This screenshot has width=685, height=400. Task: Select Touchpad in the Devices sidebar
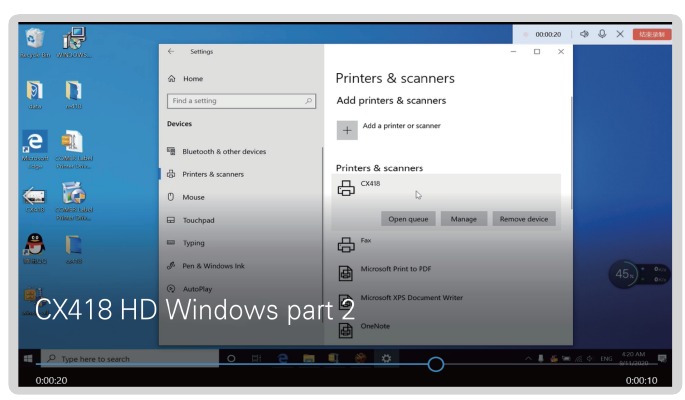tap(200, 220)
